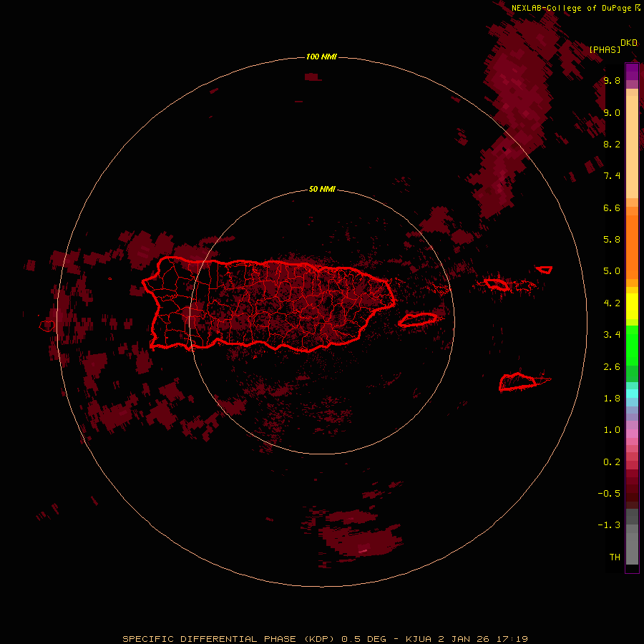Pick the yellow segment of the color bar
This screenshot has width=644, height=644.
point(632,306)
